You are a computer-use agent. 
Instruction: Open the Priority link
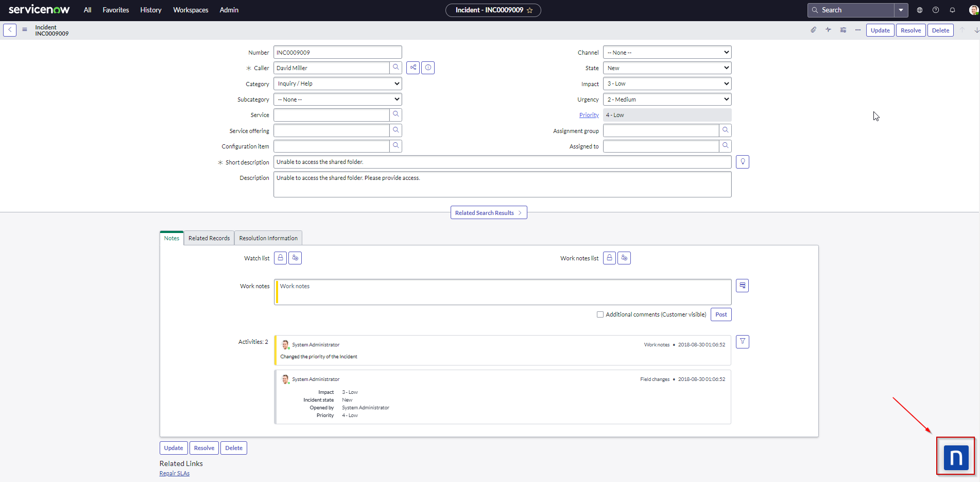(589, 115)
